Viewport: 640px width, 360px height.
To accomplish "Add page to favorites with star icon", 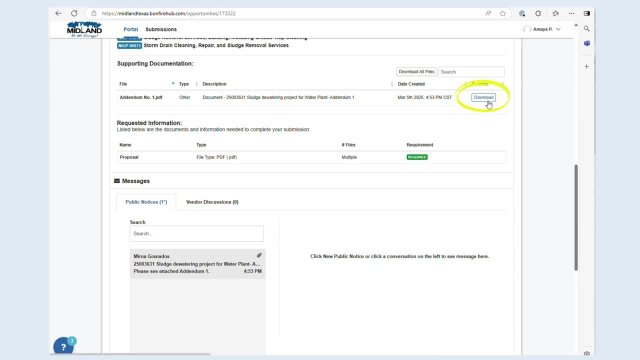I will (503, 13).
